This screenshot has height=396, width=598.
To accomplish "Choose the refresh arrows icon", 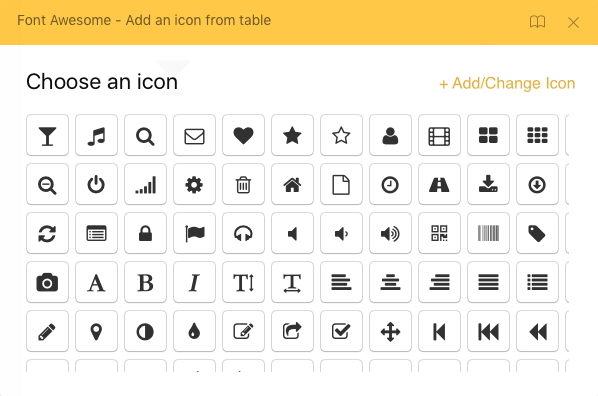I will [47, 233].
